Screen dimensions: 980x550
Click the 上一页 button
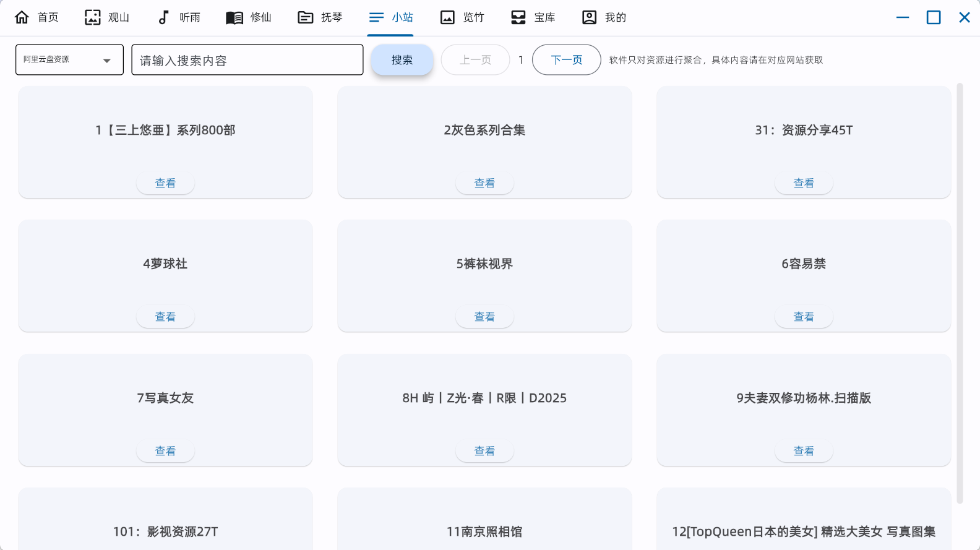click(475, 60)
